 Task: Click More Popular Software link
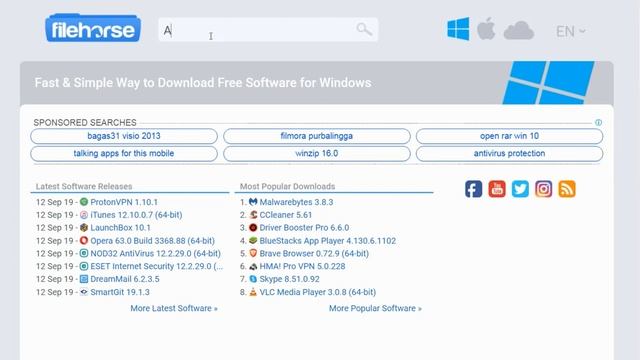pyautogui.click(x=376, y=308)
